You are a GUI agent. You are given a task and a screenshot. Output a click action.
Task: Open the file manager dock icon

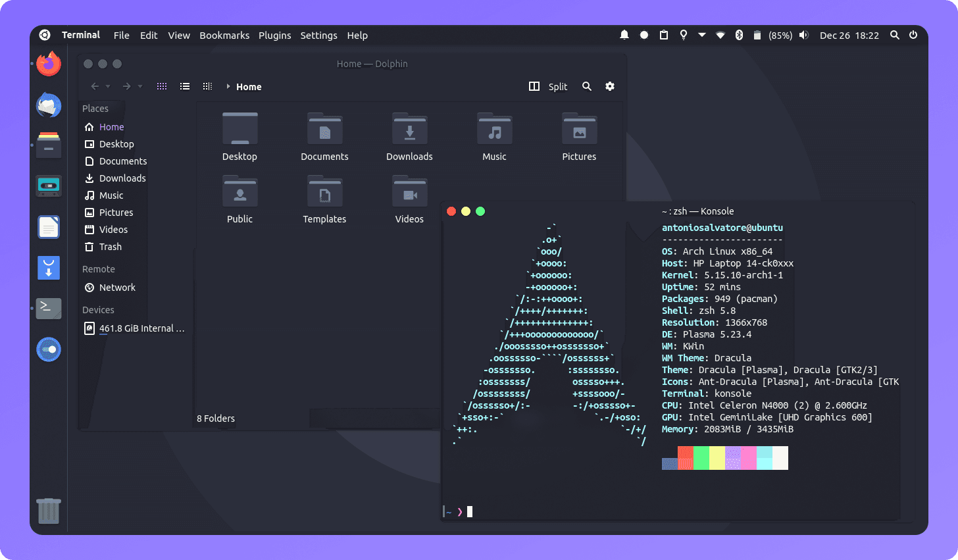point(49,145)
